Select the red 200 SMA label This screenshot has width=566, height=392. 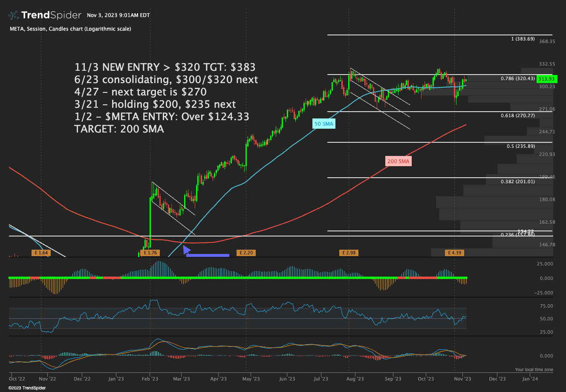click(399, 161)
